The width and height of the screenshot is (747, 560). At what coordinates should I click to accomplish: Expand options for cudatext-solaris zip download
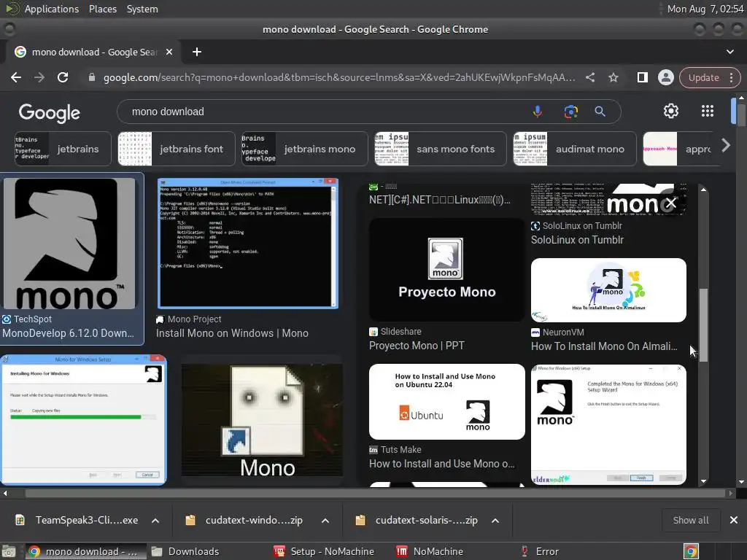point(495,521)
